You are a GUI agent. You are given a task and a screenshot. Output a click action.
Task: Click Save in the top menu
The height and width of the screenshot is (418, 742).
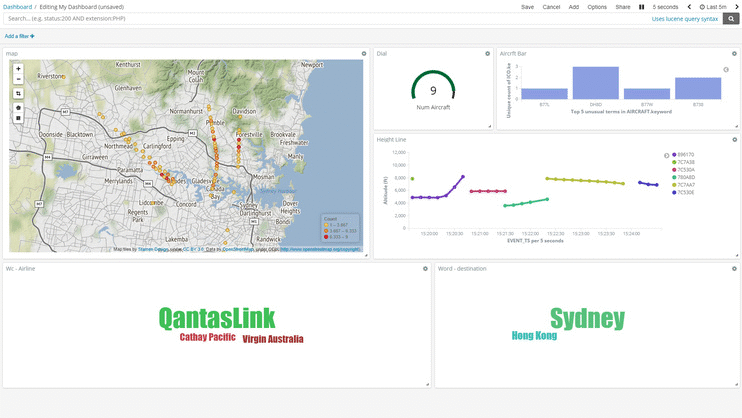click(527, 7)
